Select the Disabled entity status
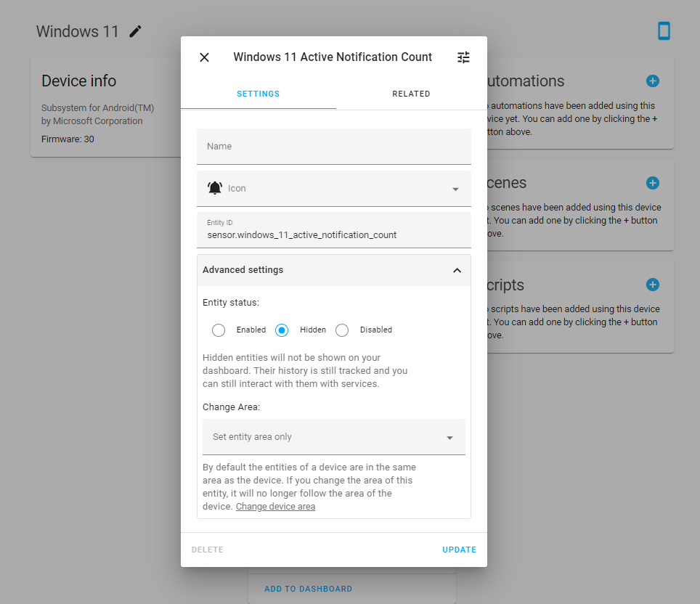Screen dimensions: 700x604 [x=342, y=330]
